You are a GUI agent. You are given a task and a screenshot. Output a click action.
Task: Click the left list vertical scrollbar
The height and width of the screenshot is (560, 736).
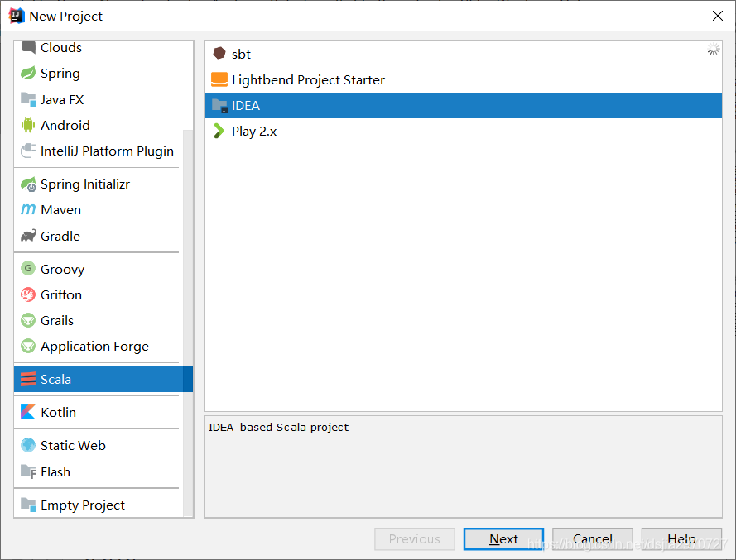[188, 248]
